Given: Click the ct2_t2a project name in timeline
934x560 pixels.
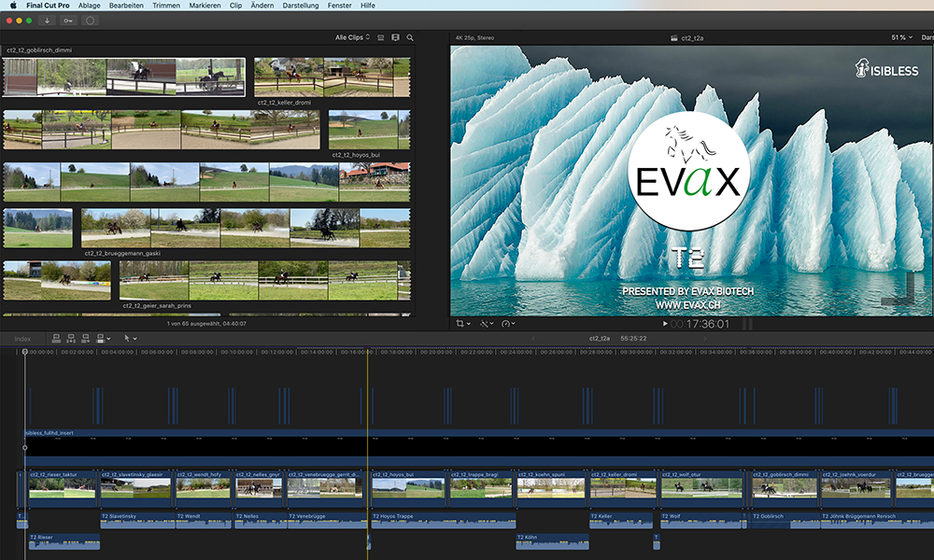Looking at the screenshot, I should [600, 339].
